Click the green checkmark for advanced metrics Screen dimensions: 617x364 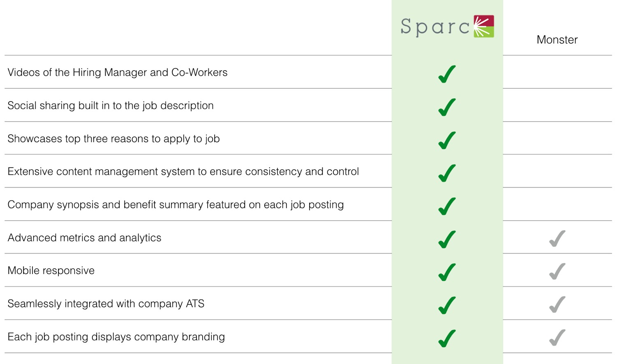[447, 239]
